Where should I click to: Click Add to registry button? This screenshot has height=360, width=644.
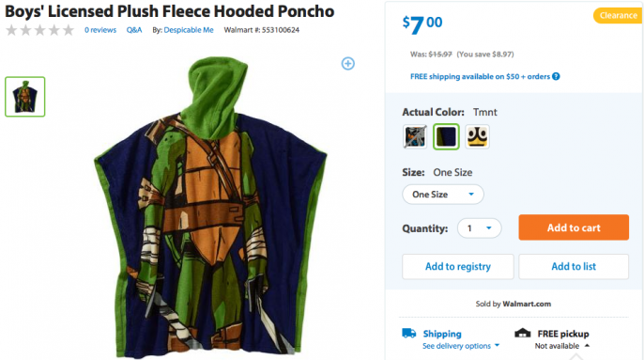(x=458, y=267)
